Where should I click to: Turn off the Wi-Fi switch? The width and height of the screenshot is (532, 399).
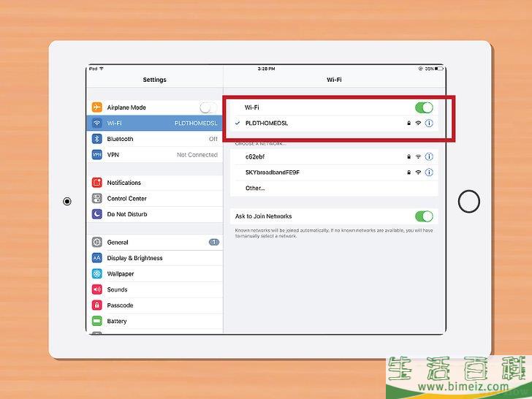424,107
